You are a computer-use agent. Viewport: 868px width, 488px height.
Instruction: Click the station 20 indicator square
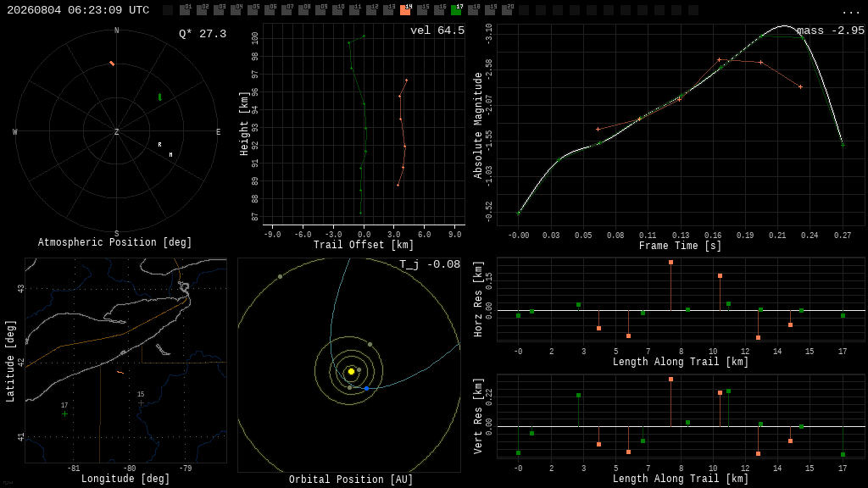click(x=507, y=10)
